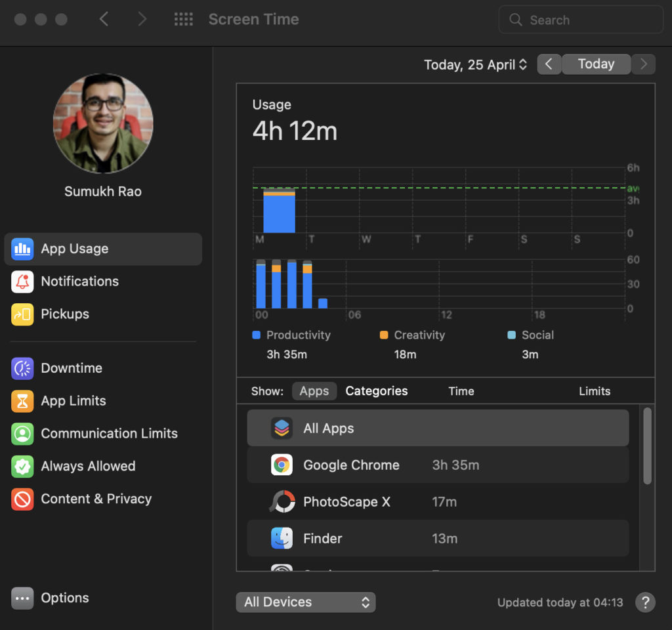Switch the Show toggle to Apps
The width and height of the screenshot is (672, 630).
(314, 391)
